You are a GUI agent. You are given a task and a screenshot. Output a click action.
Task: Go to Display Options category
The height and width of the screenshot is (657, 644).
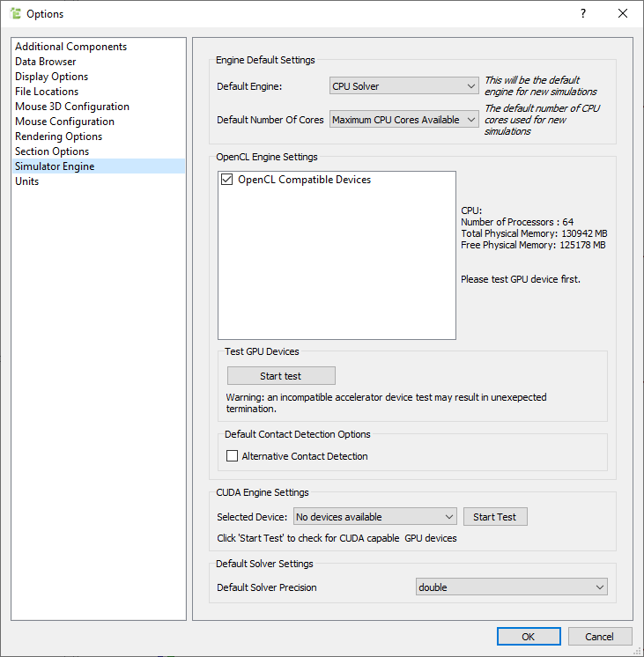click(52, 77)
